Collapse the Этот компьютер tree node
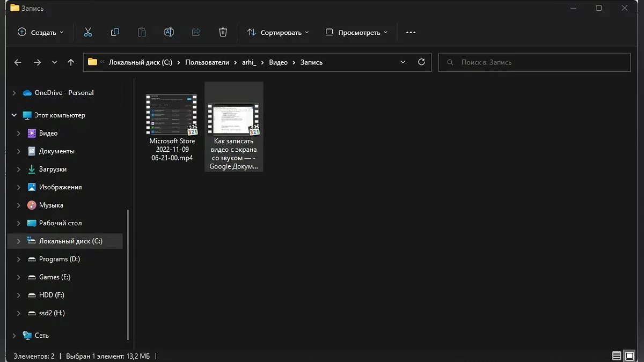The image size is (644, 362). click(14, 115)
